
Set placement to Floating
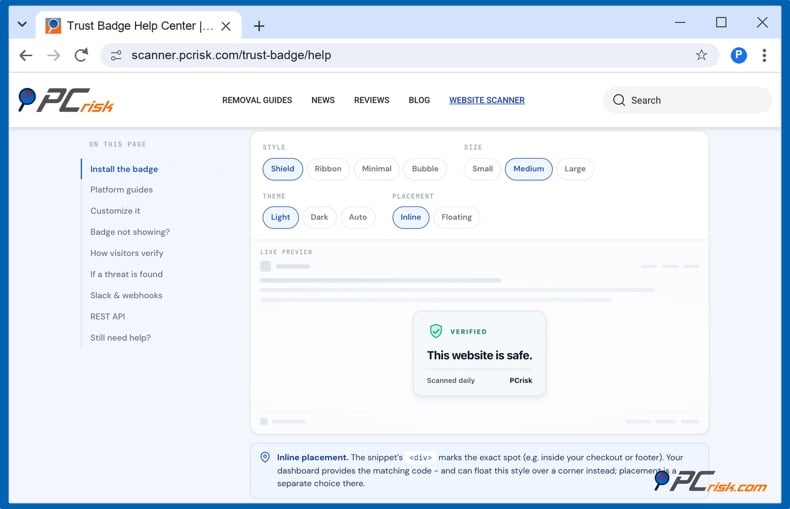click(x=456, y=217)
